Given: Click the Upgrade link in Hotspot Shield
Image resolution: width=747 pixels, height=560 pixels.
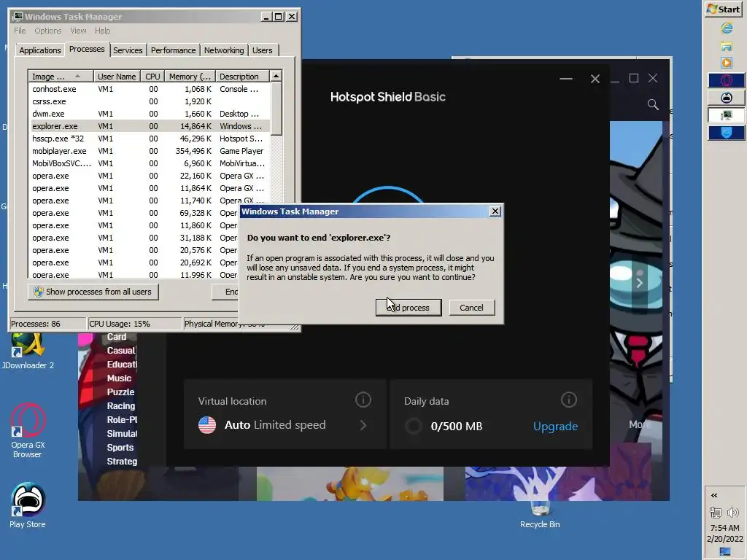Looking at the screenshot, I should coord(555,426).
